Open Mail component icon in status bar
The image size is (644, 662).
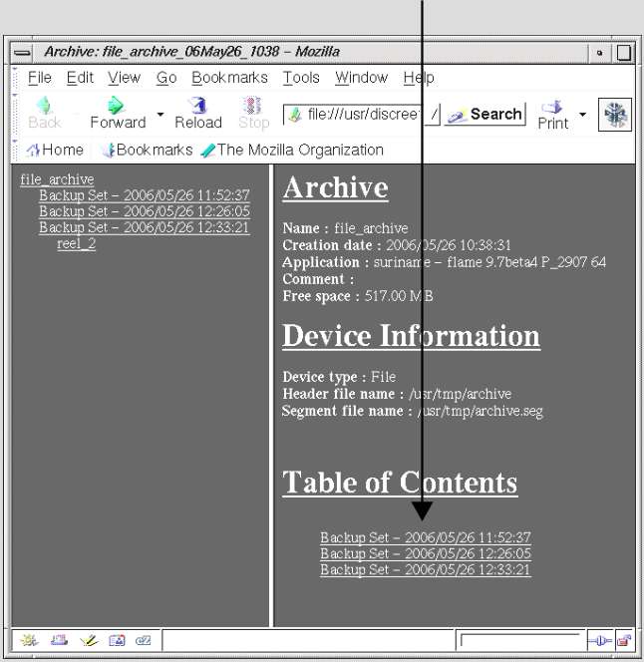[57, 640]
